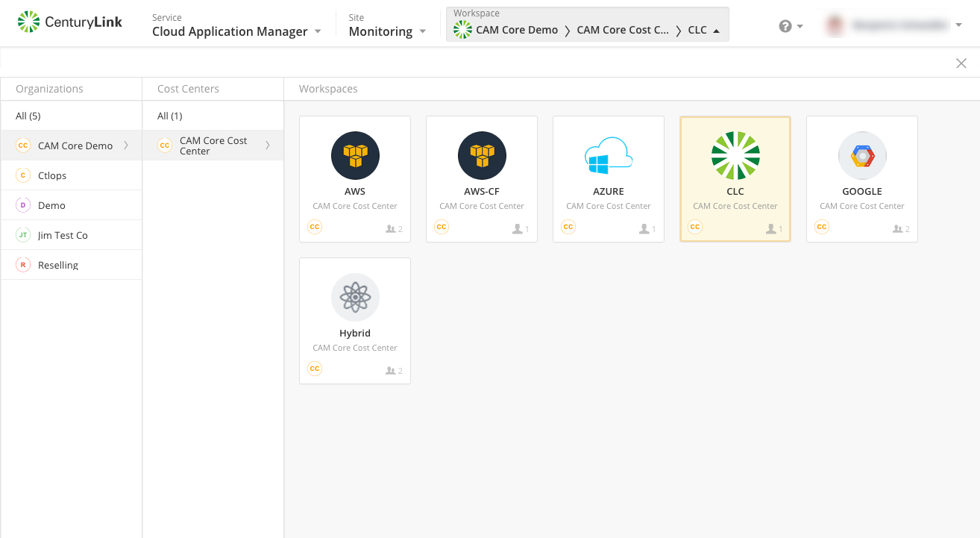980x538 pixels.
Task: Click CAM Core Cost Center text under Hybrid
Action: 355,348
